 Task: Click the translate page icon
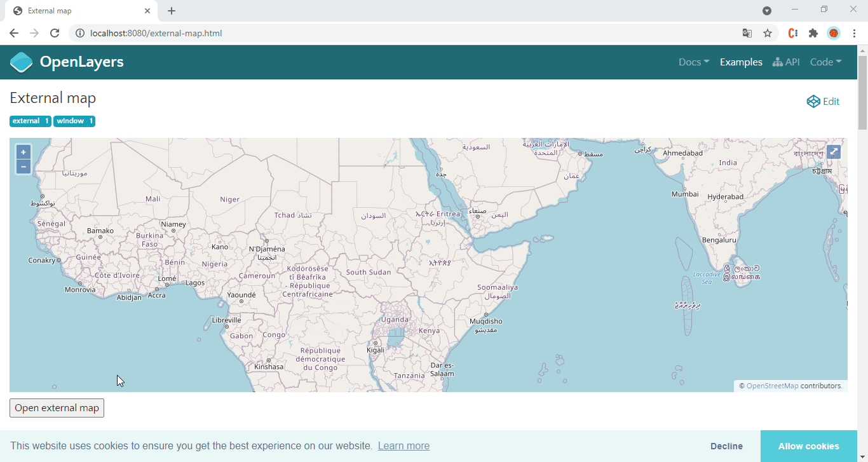pos(747,33)
